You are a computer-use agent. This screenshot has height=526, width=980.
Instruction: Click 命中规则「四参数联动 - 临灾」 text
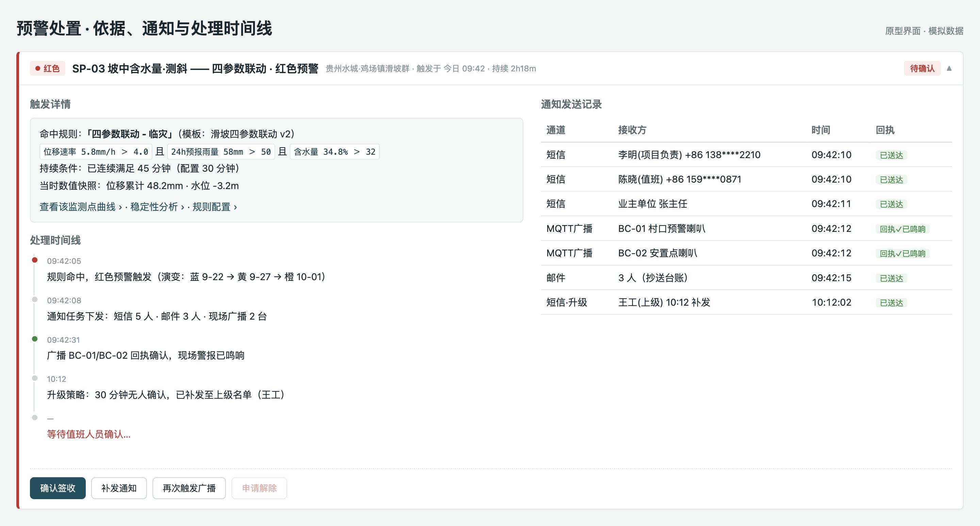(106, 134)
